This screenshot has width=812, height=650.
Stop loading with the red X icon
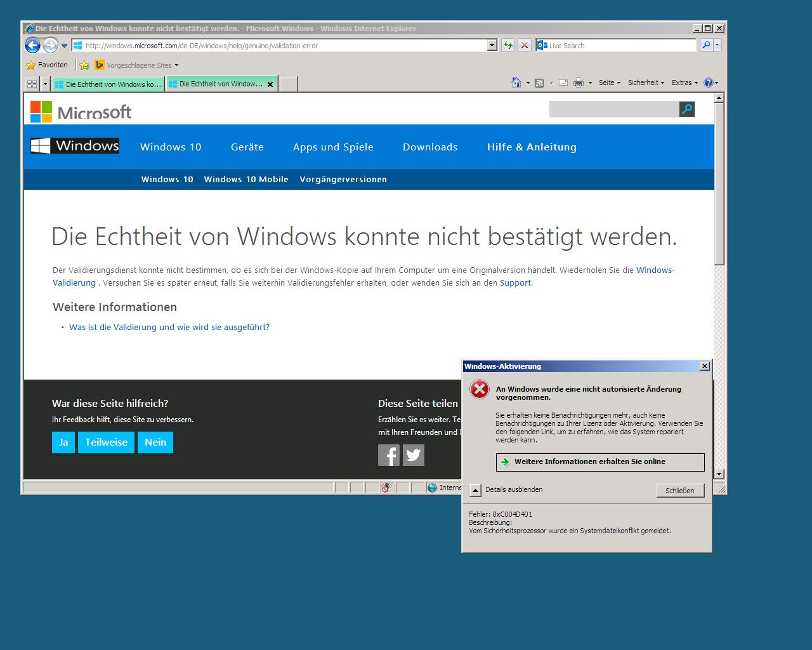524,45
